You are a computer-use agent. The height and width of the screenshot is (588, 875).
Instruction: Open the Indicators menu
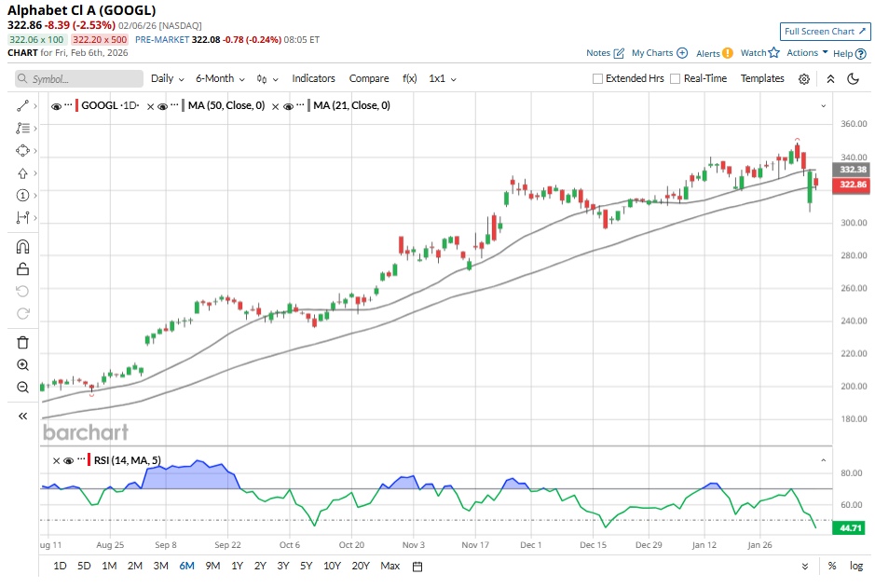tap(313, 79)
